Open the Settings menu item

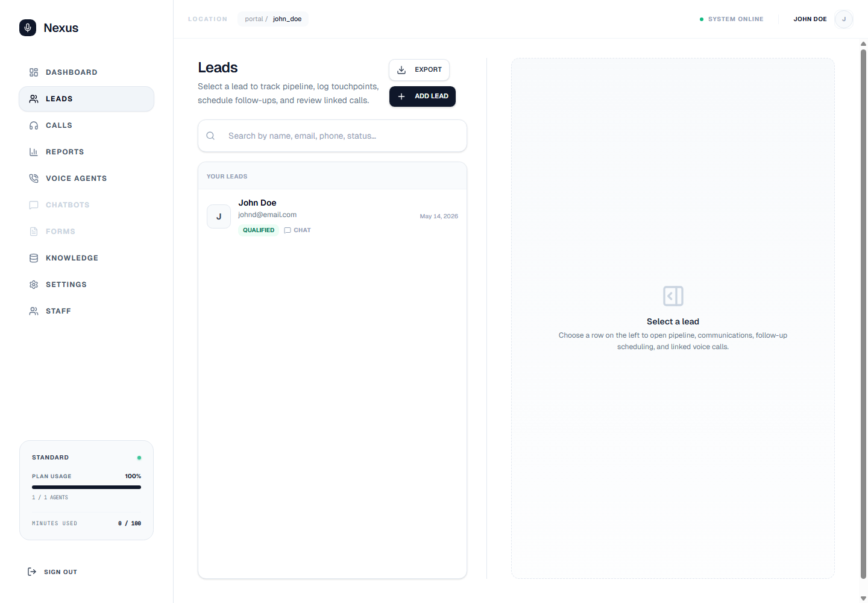click(x=86, y=285)
